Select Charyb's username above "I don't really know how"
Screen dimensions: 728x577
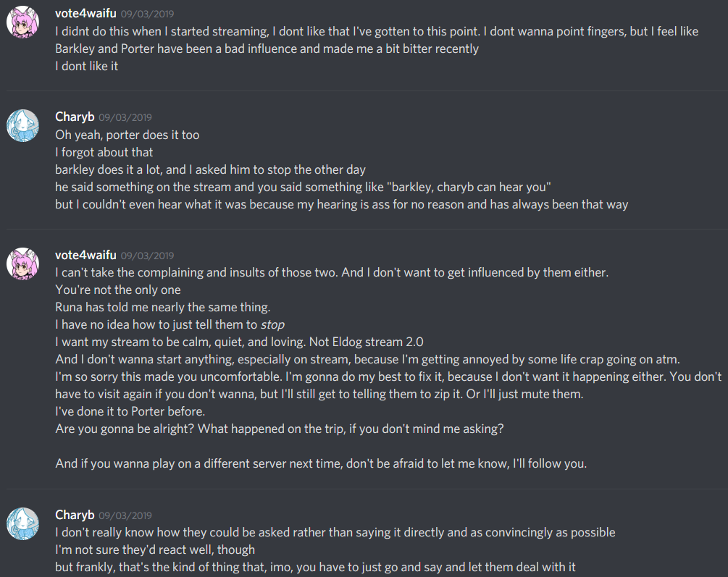tap(75, 515)
